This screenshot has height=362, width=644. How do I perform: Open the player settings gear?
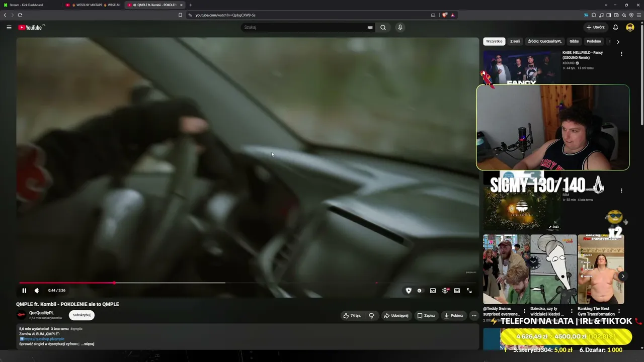[445, 291]
